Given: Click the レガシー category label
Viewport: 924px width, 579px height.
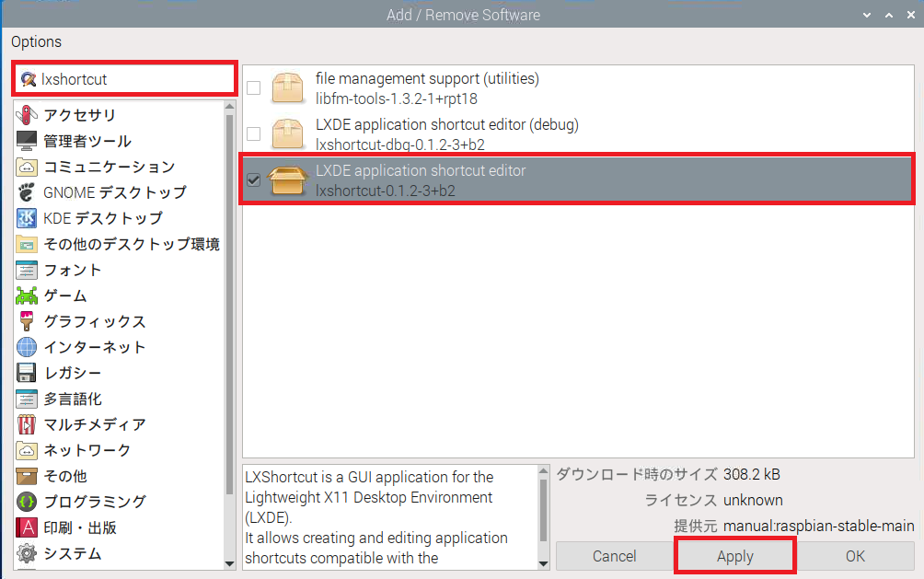Looking at the screenshot, I should point(73,373).
